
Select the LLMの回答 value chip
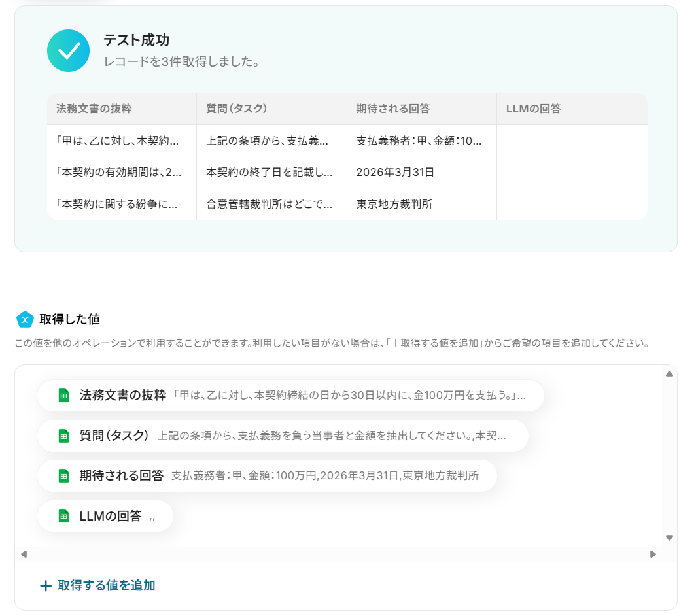tap(105, 516)
